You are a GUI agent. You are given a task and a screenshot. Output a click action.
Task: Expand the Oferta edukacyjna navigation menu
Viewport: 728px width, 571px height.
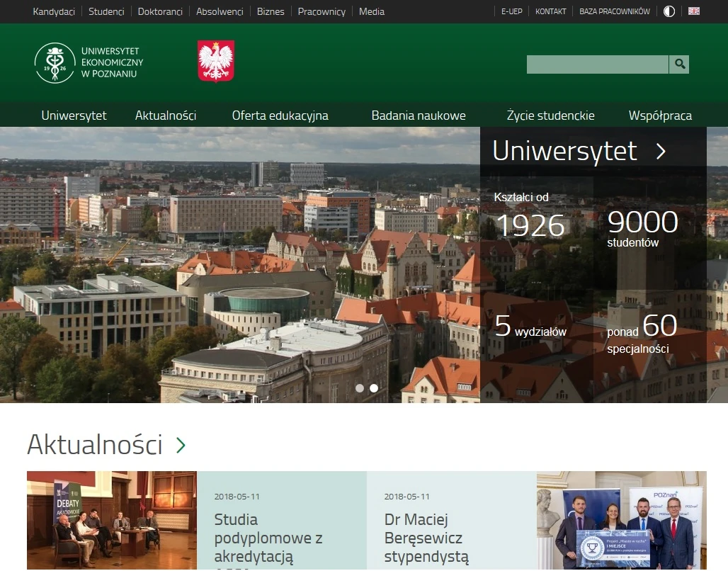pos(280,115)
